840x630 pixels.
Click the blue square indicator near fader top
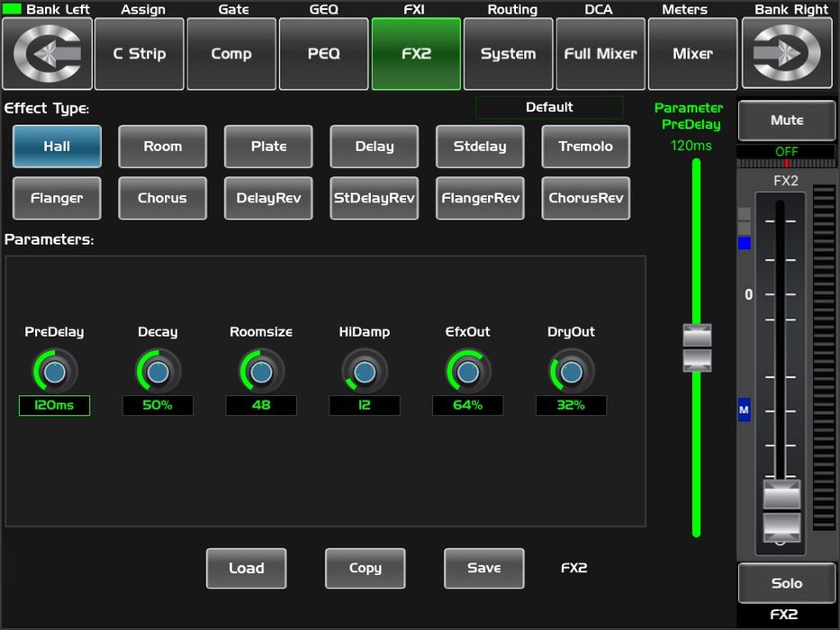[x=744, y=243]
